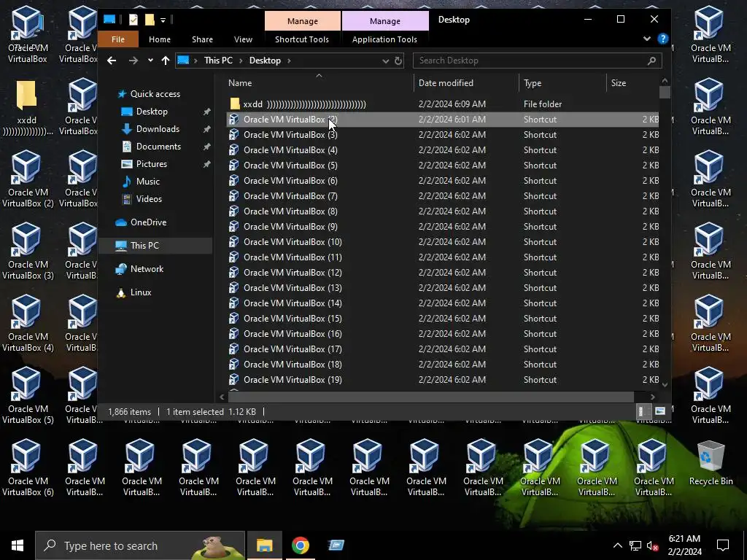Launch Google Chrome from the taskbar
This screenshot has width=747, height=560.
pyautogui.click(x=300, y=545)
